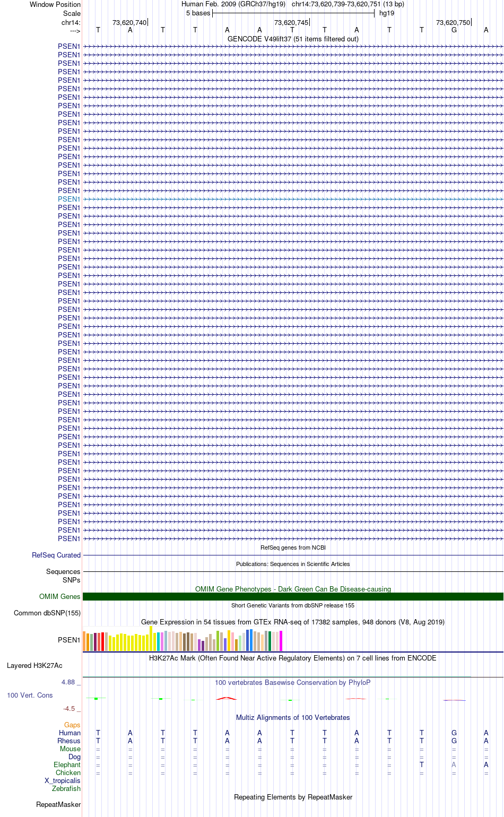Open the GTEx Gene Expression track title
The height and width of the screenshot is (817, 504).
[x=293, y=622]
